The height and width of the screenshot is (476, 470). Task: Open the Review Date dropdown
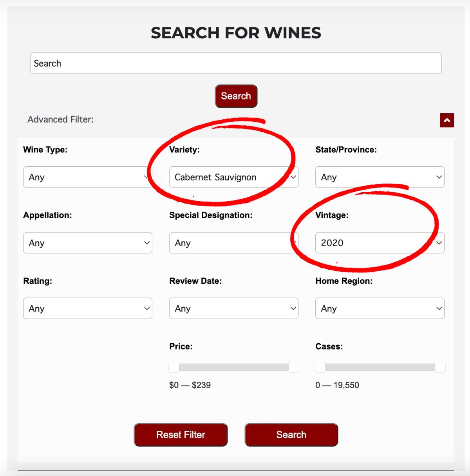(233, 308)
